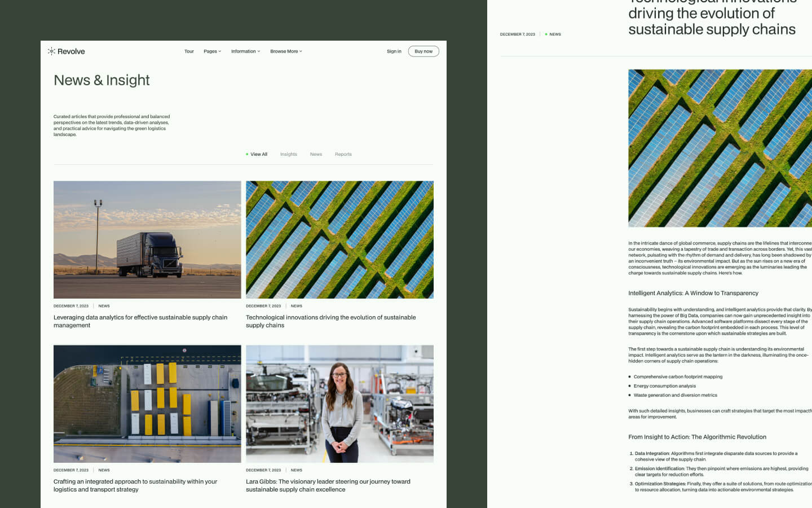Click the Sign in link
The width and height of the screenshot is (812, 508).
click(x=394, y=51)
